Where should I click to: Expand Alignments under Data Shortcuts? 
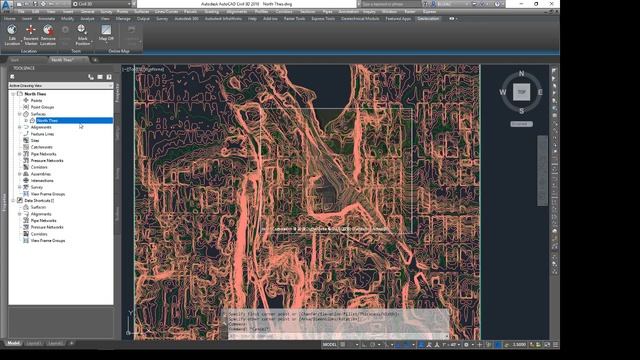coord(20,214)
